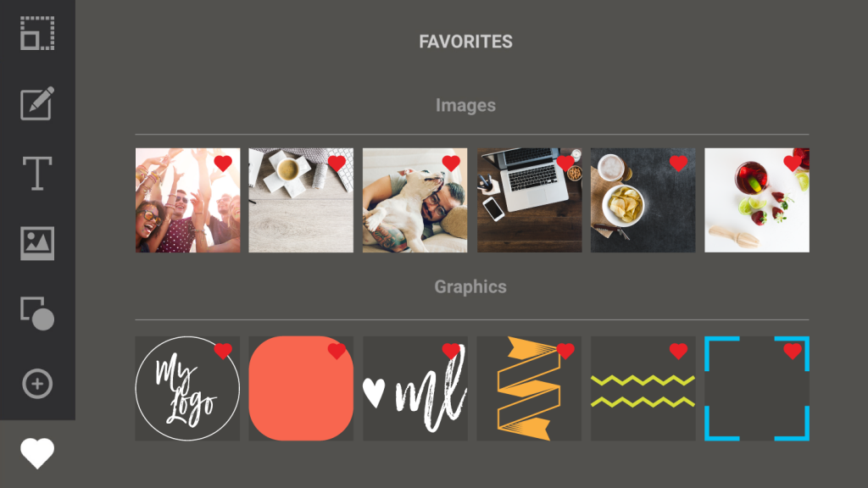Open the Favorites heart tab in sidebar
This screenshot has height=488, width=868.
tap(37, 454)
